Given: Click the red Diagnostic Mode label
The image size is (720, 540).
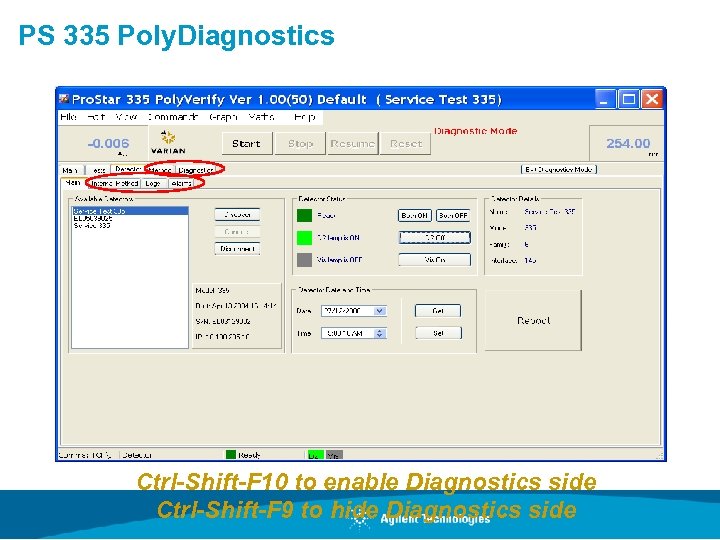Looking at the screenshot, I should [476, 131].
